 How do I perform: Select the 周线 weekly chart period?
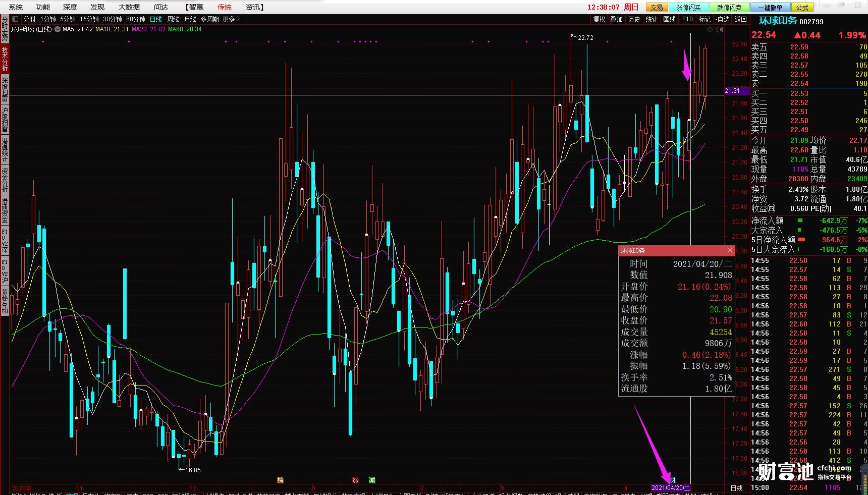pyautogui.click(x=173, y=19)
